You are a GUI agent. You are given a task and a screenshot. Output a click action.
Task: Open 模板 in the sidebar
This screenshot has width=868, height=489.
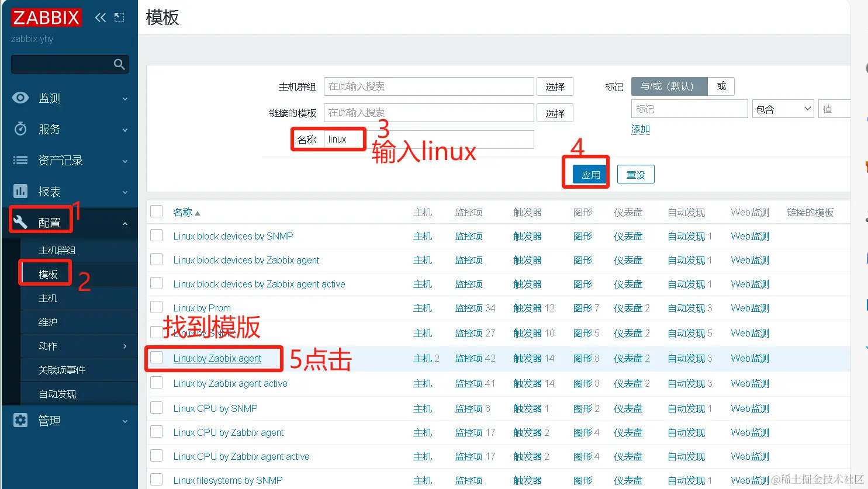point(48,274)
